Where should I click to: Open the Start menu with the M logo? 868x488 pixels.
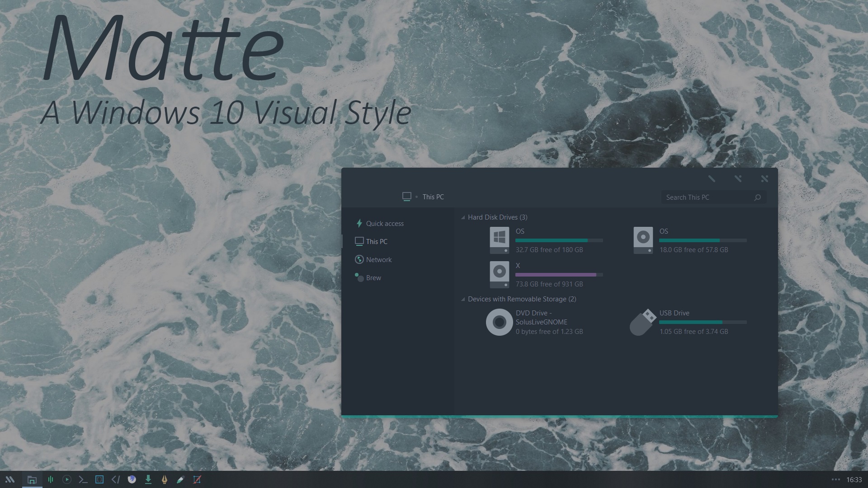pyautogui.click(x=10, y=479)
